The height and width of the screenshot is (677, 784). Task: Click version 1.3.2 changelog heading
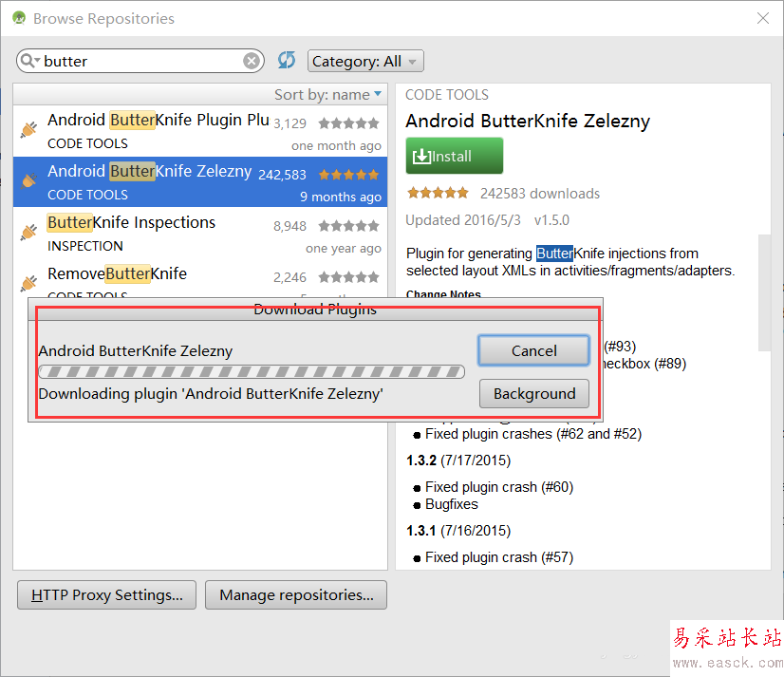tap(458, 461)
